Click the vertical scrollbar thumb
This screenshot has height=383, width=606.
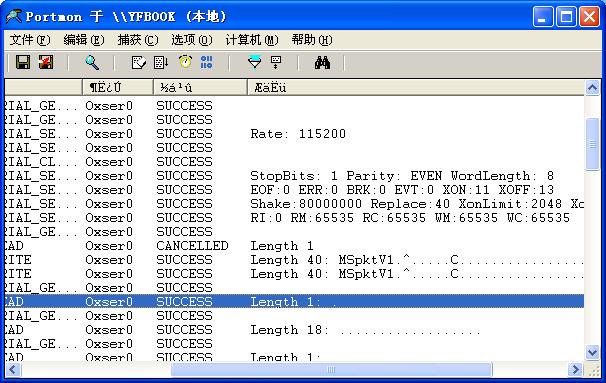pos(592,144)
